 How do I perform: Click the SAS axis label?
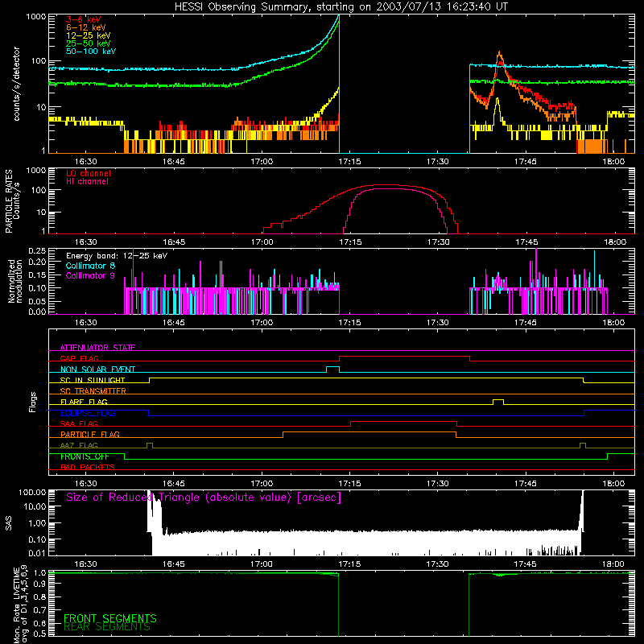[8, 523]
